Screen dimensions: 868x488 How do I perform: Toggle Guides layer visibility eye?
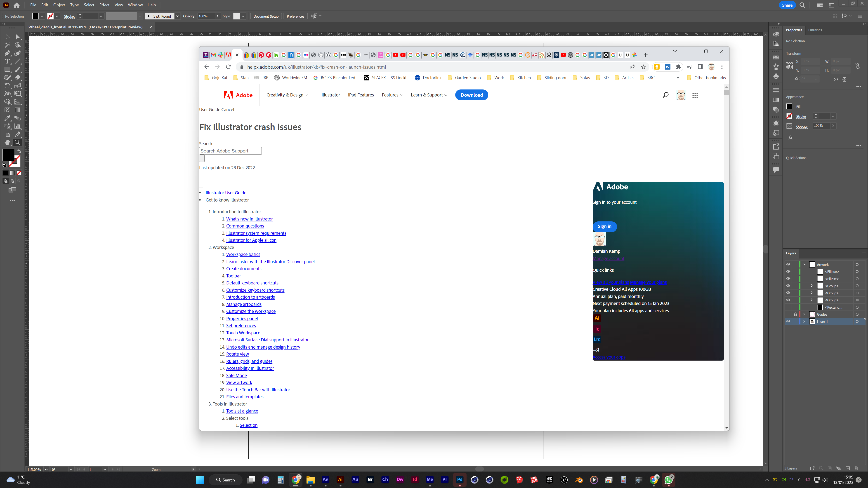(788, 314)
